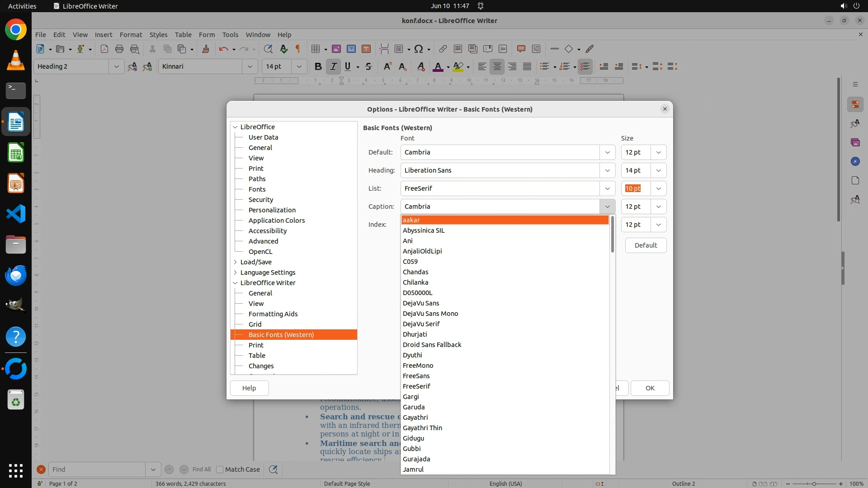The height and width of the screenshot is (488, 868).
Task: Select DejaVu Serif from font list
Action: (x=421, y=324)
